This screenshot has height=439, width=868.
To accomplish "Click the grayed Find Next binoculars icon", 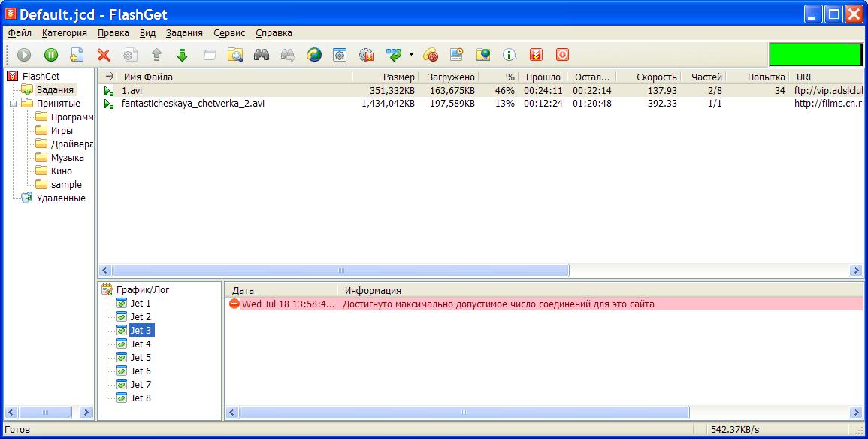I will (288, 55).
